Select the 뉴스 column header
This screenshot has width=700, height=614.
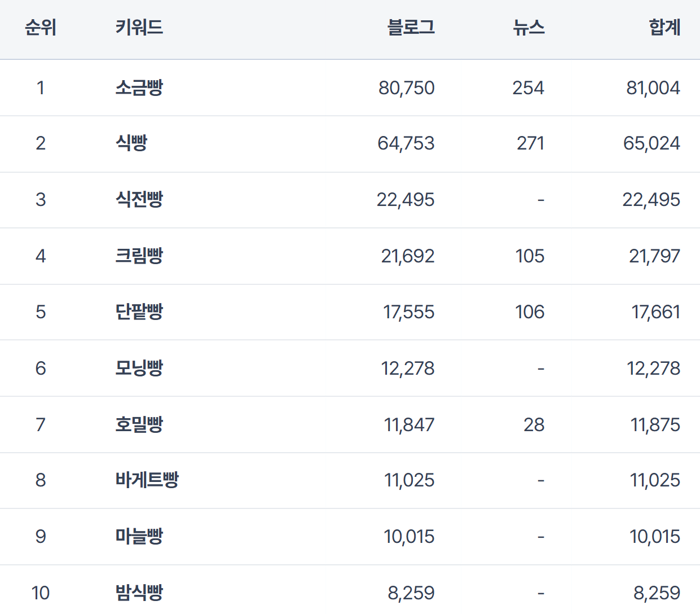pyautogui.click(x=529, y=27)
